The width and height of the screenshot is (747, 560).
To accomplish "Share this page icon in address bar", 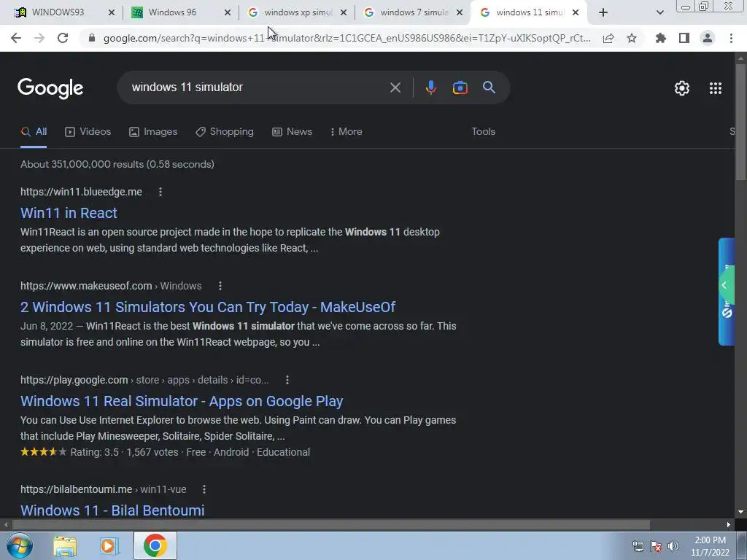I will 608,38.
